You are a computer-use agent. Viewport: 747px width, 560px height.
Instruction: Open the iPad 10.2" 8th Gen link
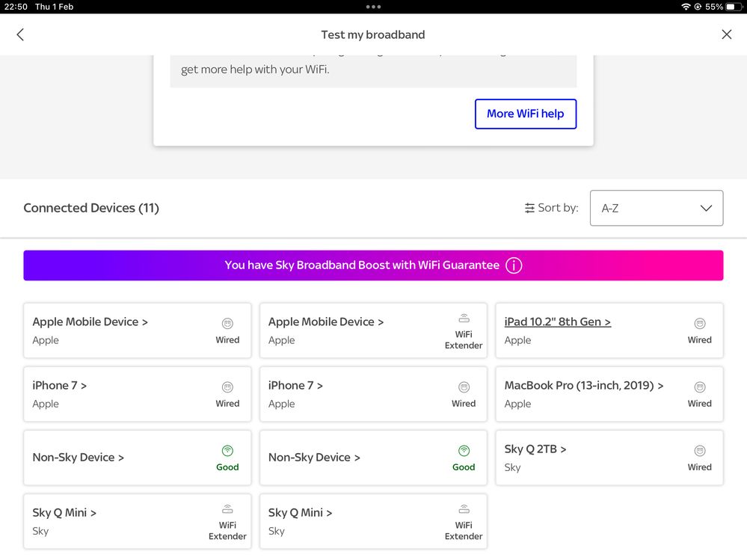(557, 321)
